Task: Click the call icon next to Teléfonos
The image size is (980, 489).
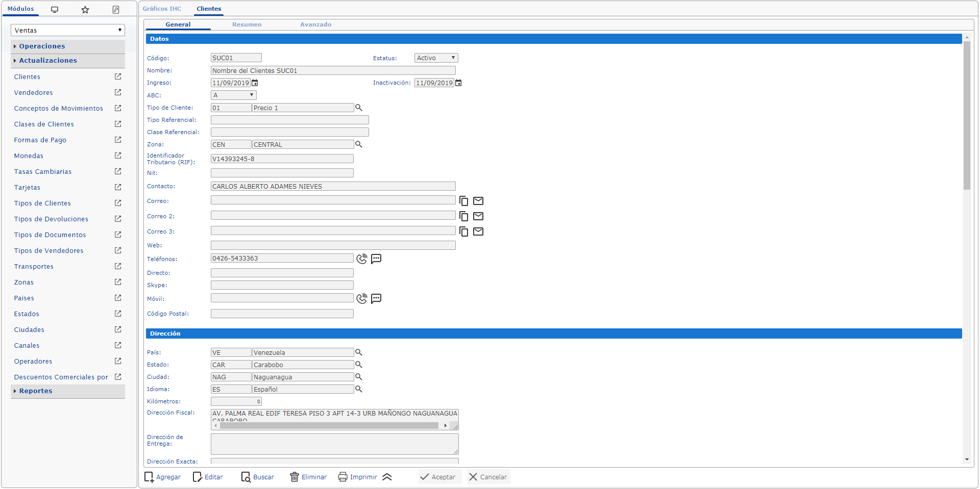Action: (361, 259)
